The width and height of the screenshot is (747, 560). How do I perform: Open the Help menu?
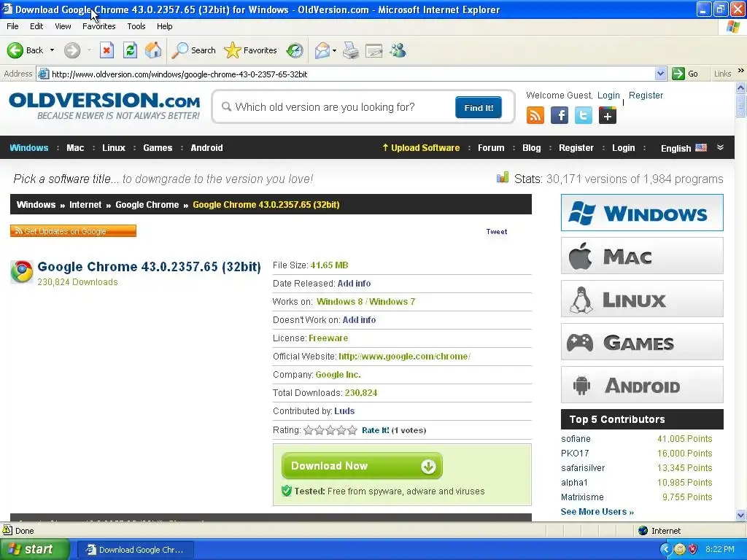[x=164, y=26]
